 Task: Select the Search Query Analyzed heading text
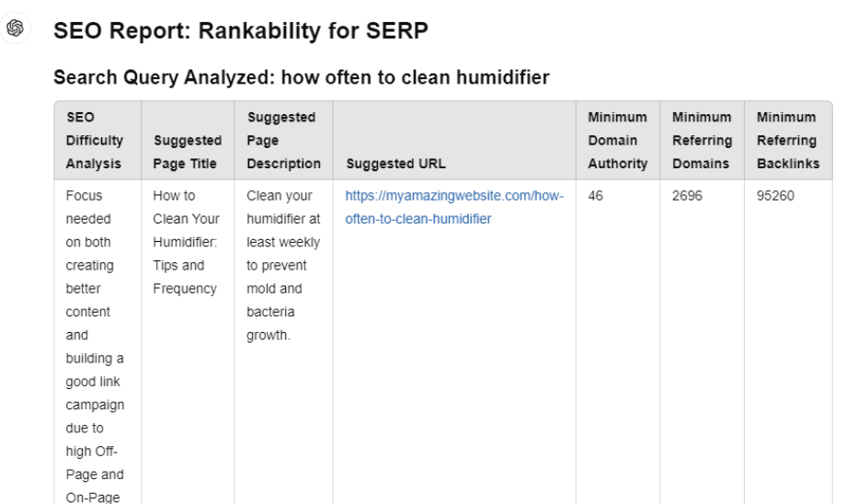click(x=301, y=77)
